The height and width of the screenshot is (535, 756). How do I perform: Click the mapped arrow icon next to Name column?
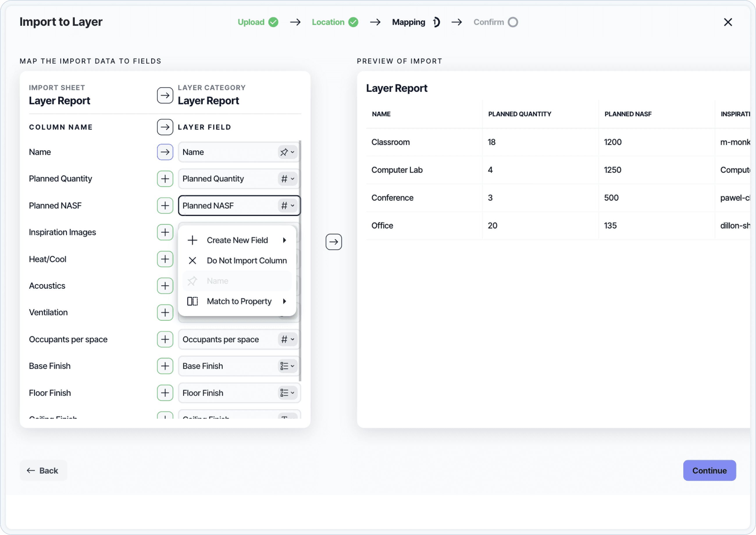pyautogui.click(x=165, y=152)
